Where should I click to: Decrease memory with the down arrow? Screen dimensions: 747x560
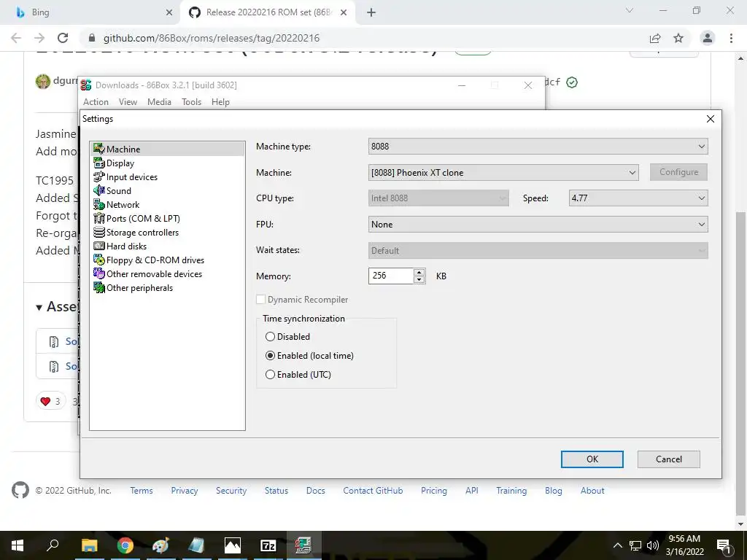point(419,279)
